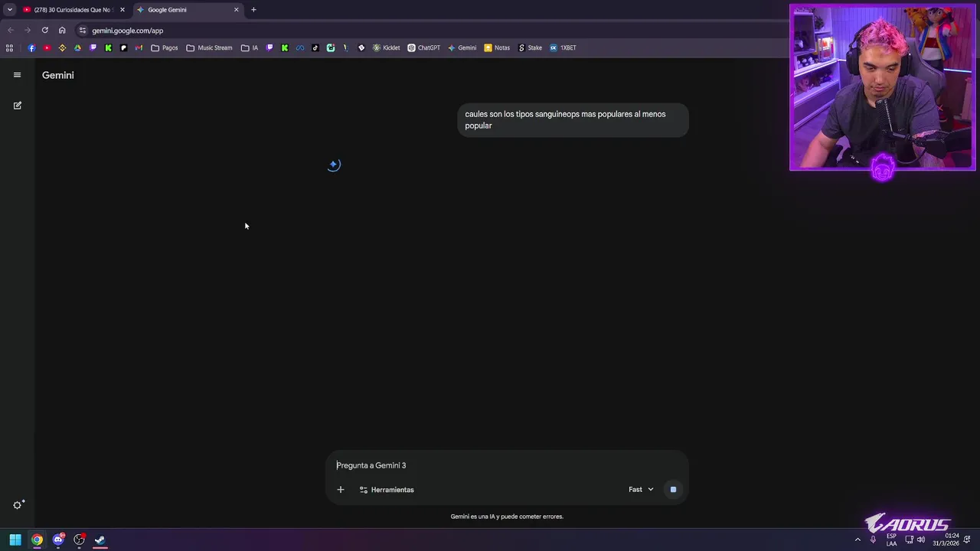Open the first Twitch bookmark icon
Viewport: 980px width, 551px height.
pyautogui.click(x=93, y=47)
